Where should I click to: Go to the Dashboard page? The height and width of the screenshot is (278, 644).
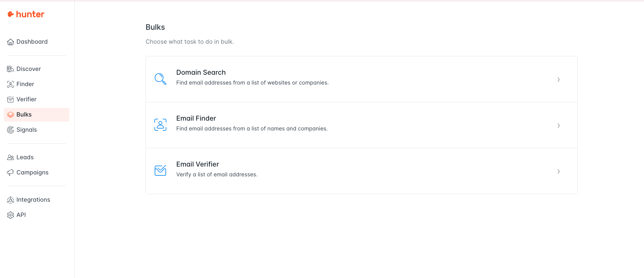click(x=32, y=42)
